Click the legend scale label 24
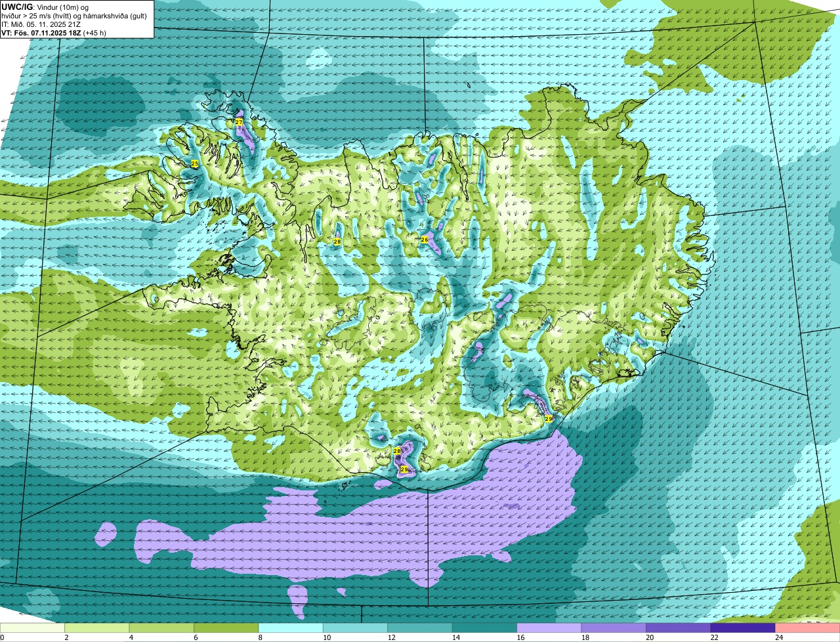This screenshot has height=642, width=840. point(779,637)
